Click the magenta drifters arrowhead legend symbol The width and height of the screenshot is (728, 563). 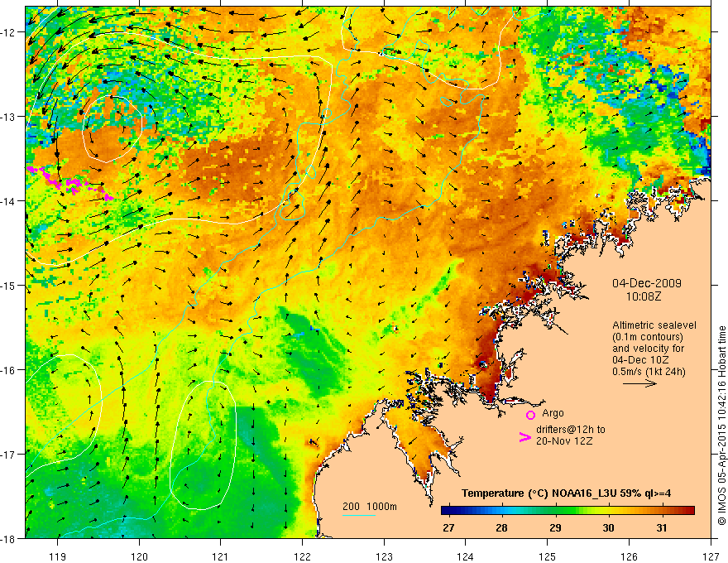point(524,437)
